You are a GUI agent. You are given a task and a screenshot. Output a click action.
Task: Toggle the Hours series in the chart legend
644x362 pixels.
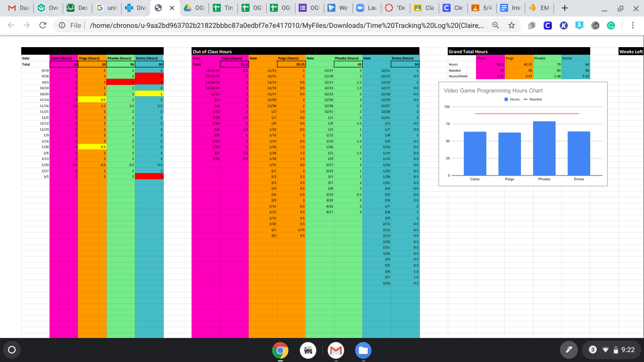tap(514, 99)
